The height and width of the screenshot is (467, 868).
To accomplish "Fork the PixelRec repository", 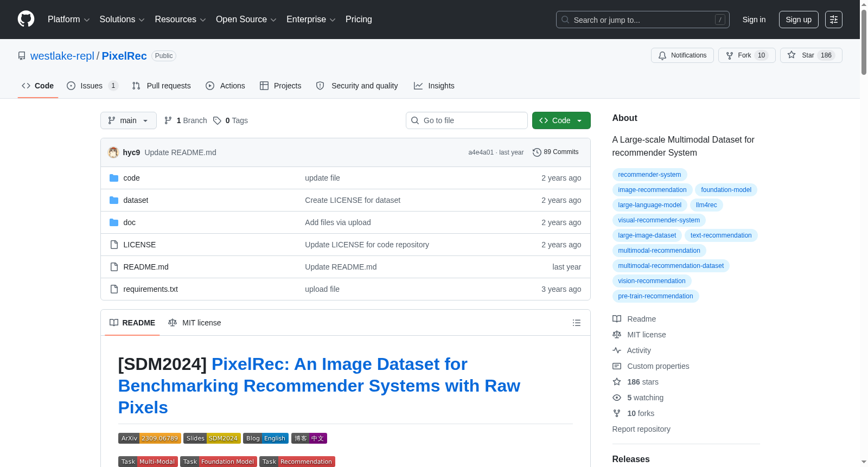I will pyautogui.click(x=747, y=55).
